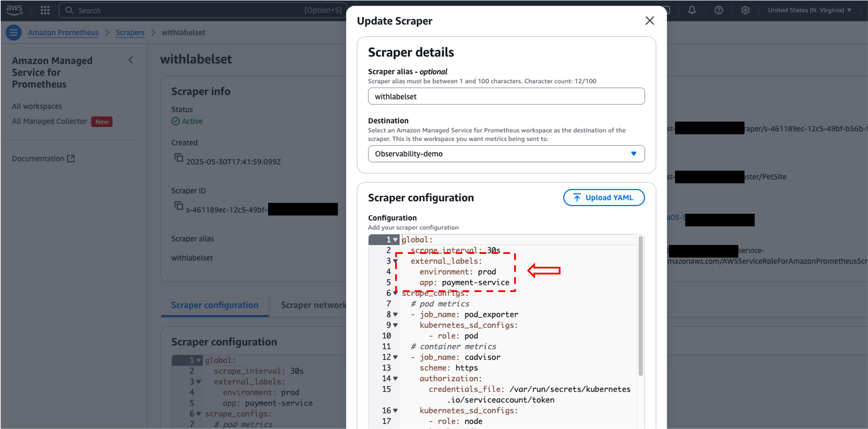Click inside the Scraper alias input field
The height and width of the screenshot is (429, 868).
click(x=506, y=96)
